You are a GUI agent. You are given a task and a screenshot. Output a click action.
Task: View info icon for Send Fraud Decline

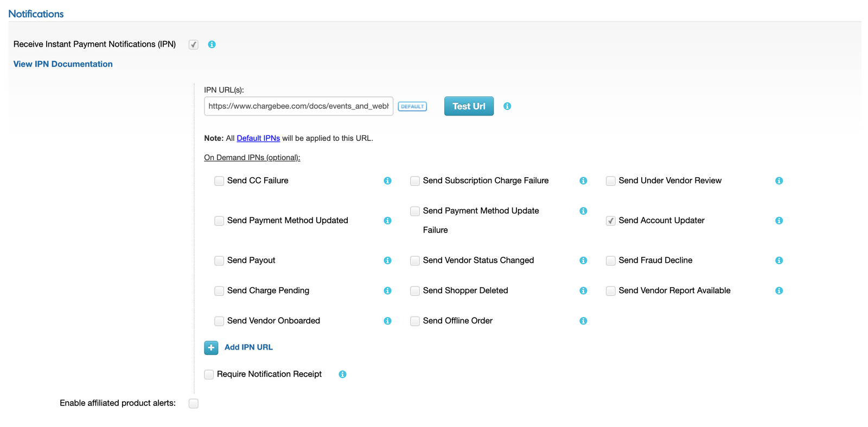779,261
